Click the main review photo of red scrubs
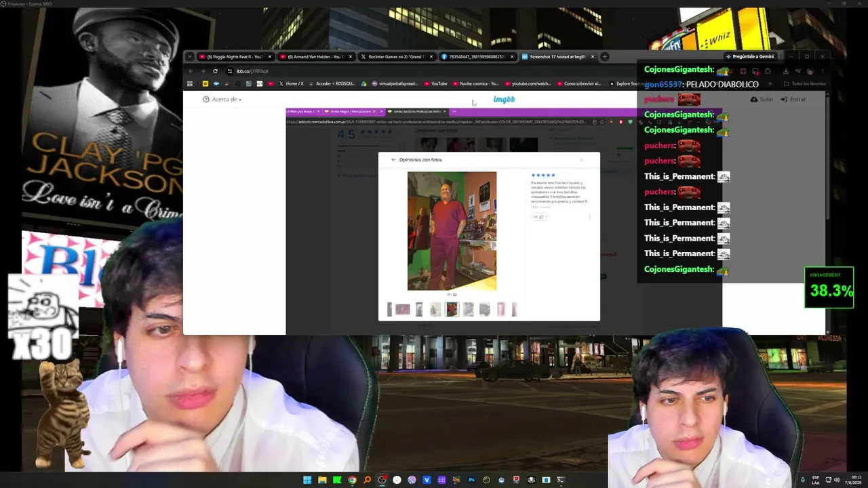868x488 pixels. 452,231
